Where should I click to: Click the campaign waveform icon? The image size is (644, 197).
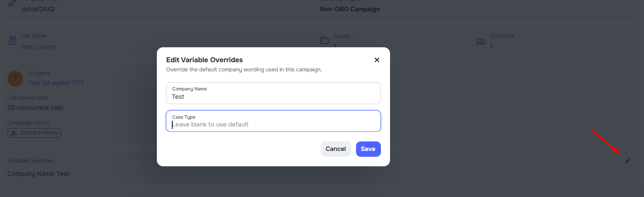coord(12,3)
